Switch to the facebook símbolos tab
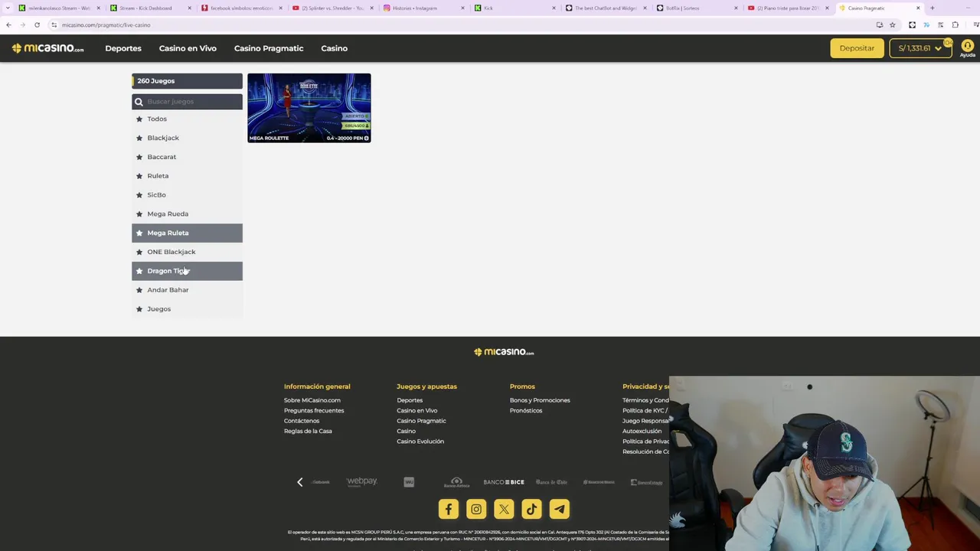 [x=241, y=8]
